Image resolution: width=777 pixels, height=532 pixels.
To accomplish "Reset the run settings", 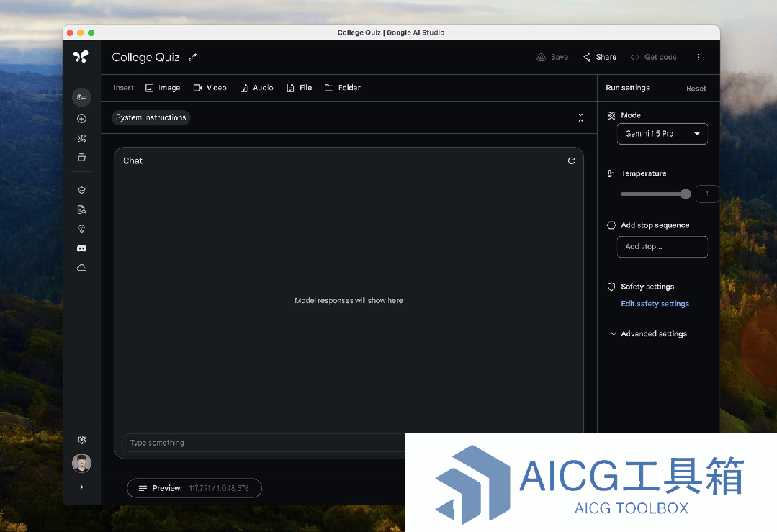I will click(696, 88).
